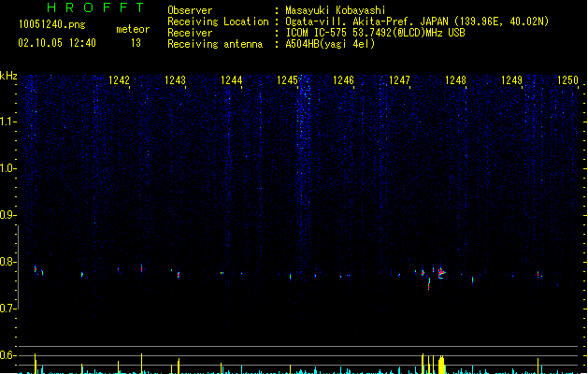Click the 0.7 kHz axis label
The height and width of the screenshot is (374, 588).
(8, 309)
